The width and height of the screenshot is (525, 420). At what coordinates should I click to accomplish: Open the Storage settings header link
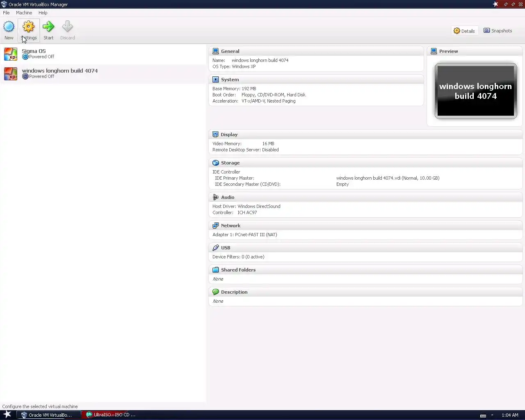[x=230, y=163]
